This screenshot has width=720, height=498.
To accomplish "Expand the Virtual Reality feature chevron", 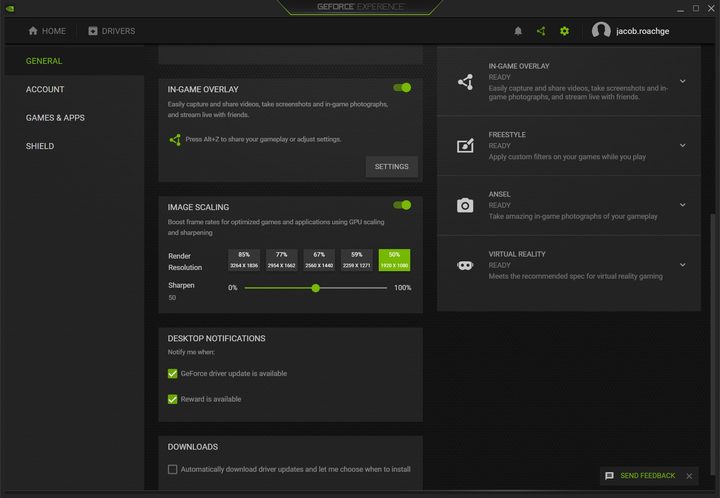I will click(x=683, y=265).
